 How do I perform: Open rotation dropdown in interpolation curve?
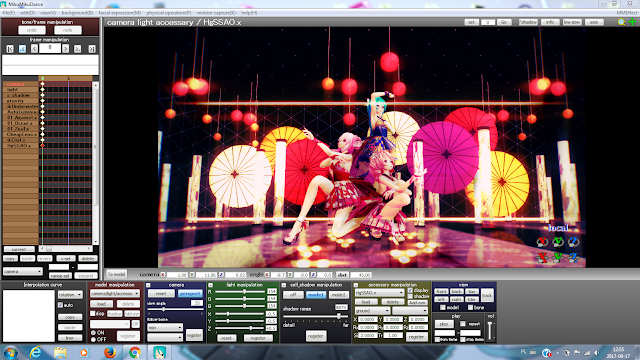(70, 294)
